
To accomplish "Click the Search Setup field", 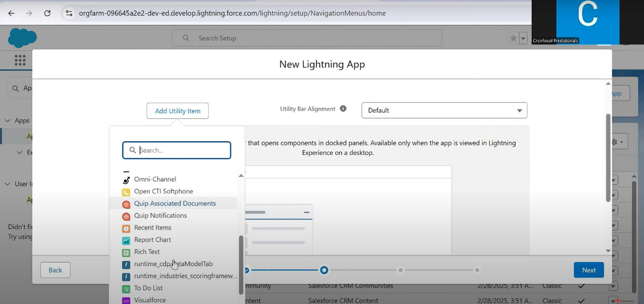I will tap(307, 38).
